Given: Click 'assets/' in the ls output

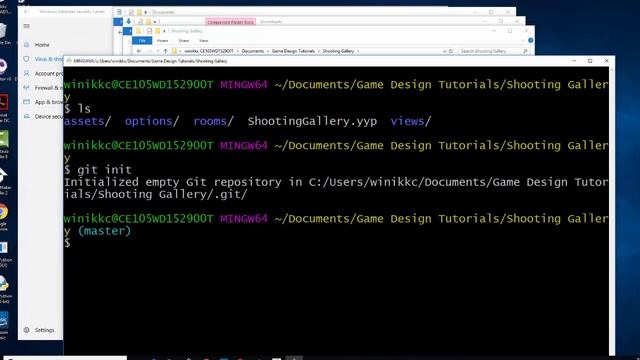Looking at the screenshot, I should coord(87,121).
